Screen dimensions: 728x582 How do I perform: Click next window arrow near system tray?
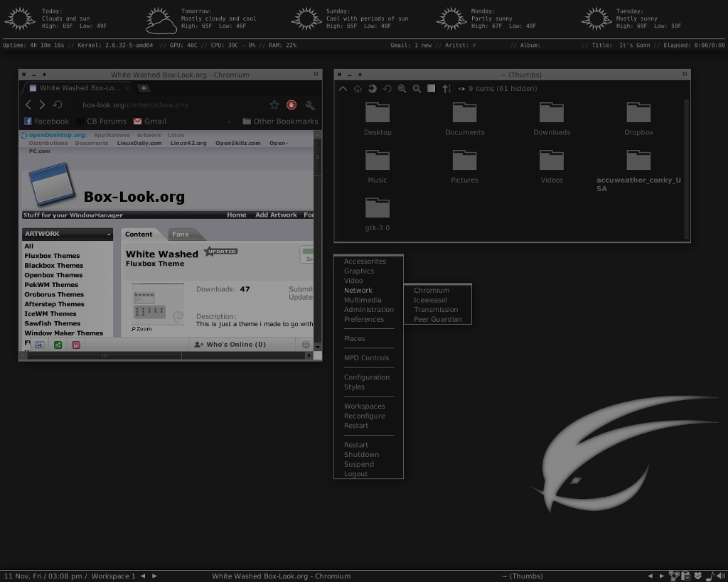[662, 576]
